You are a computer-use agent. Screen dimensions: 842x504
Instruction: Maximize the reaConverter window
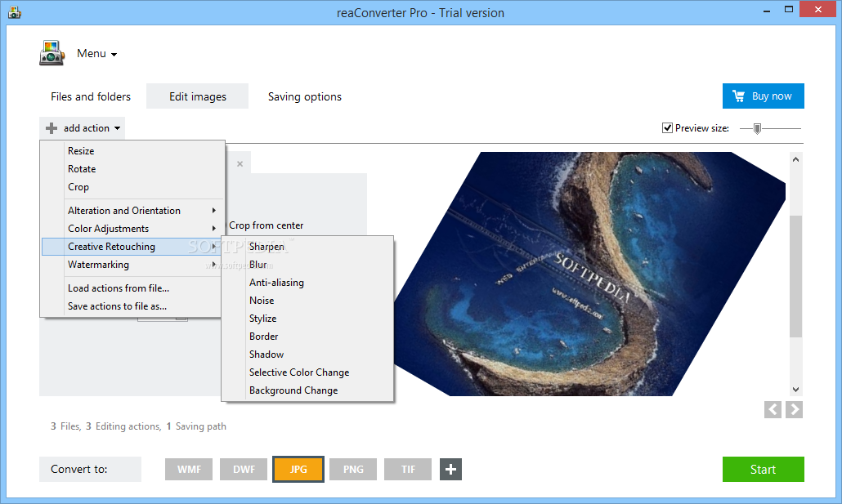pos(789,10)
